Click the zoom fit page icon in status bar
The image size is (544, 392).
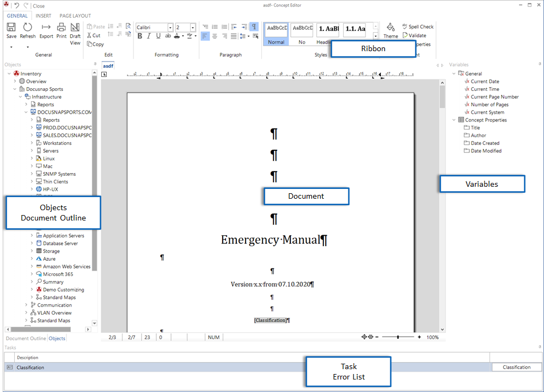point(364,337)
